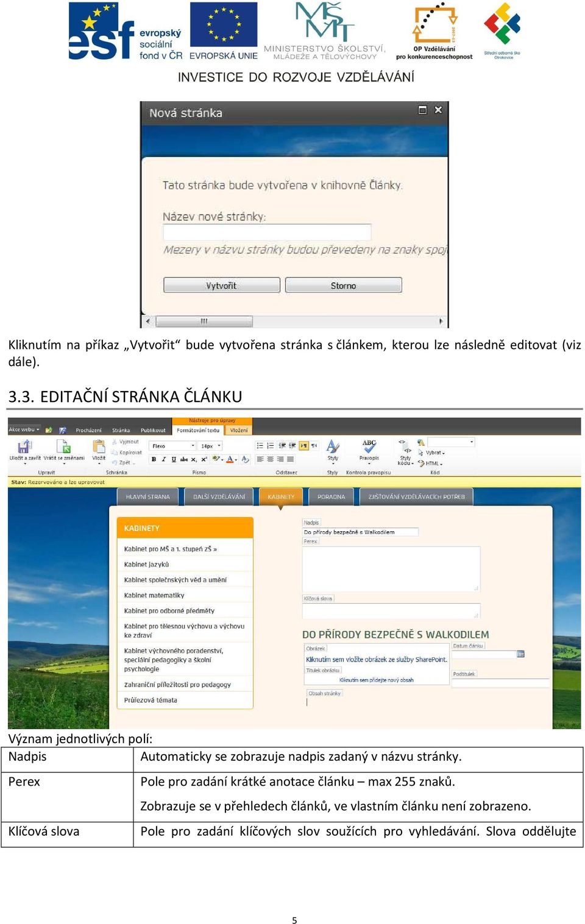Set right-to-left text direction
The image size is (585, 924).
[314, 446]
